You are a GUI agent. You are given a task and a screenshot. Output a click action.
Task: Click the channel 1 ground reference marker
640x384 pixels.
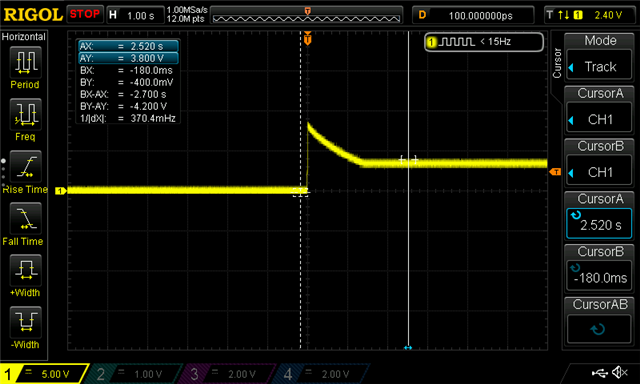coord(61,191)
